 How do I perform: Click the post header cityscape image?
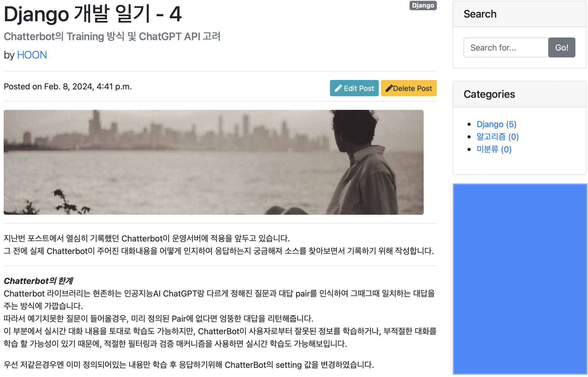point(213,162)
